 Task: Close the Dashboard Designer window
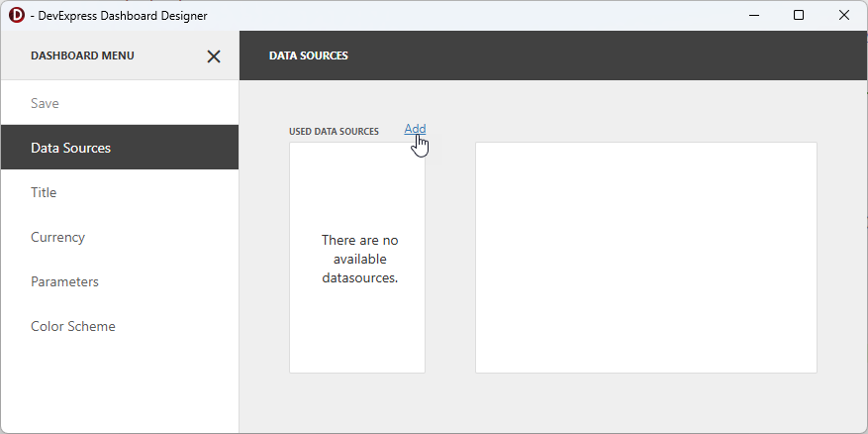click(x=843, y=16)
